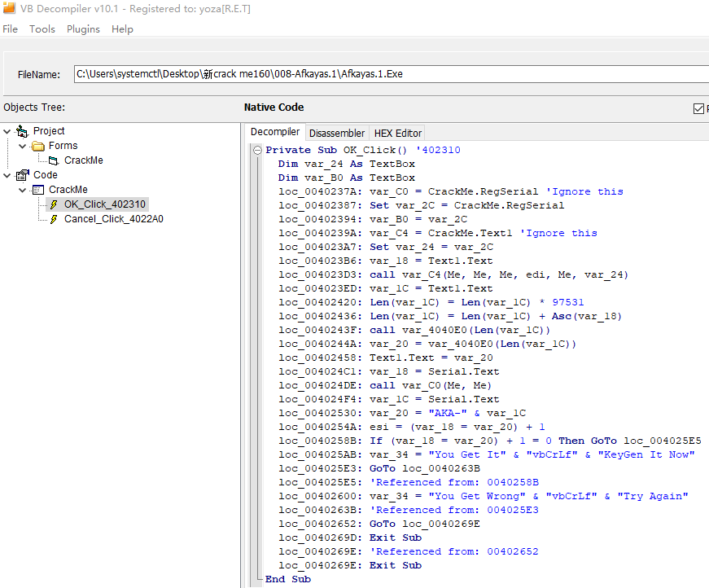This screenshot has width=709, height=588.
Task: Click the line labeled loc_004023D3
Action: click(x=453, y=275)
